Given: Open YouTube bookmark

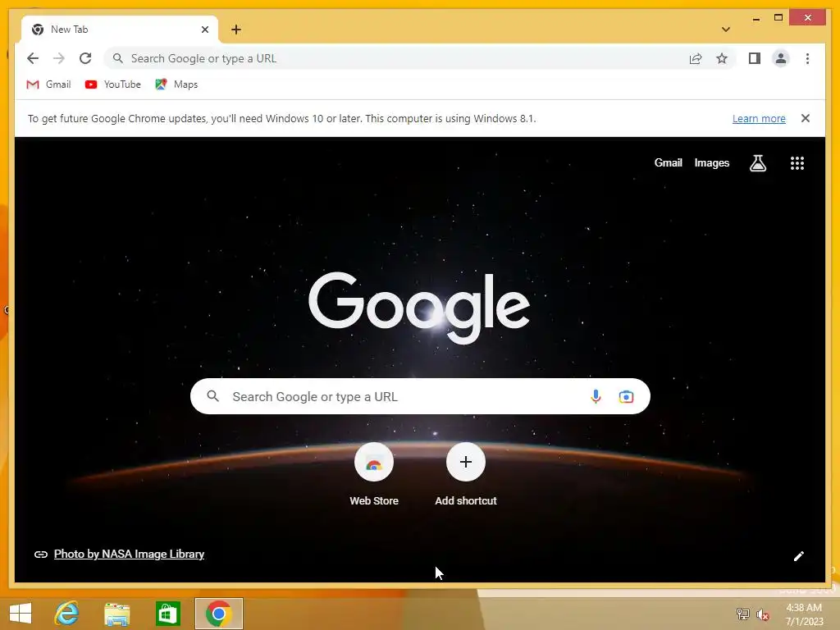Looking at the screenshot, I should point(113,84).
